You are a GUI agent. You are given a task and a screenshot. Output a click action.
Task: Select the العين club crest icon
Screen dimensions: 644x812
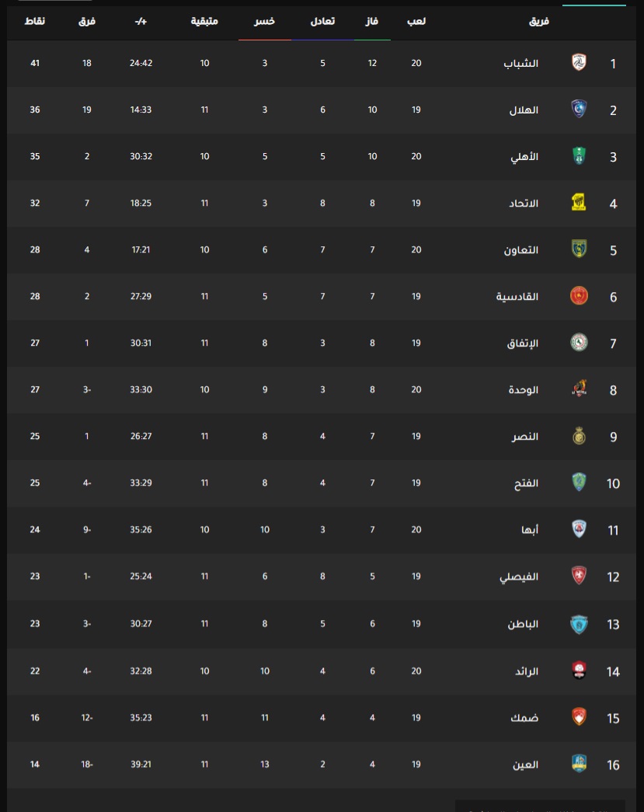(579, 763)
